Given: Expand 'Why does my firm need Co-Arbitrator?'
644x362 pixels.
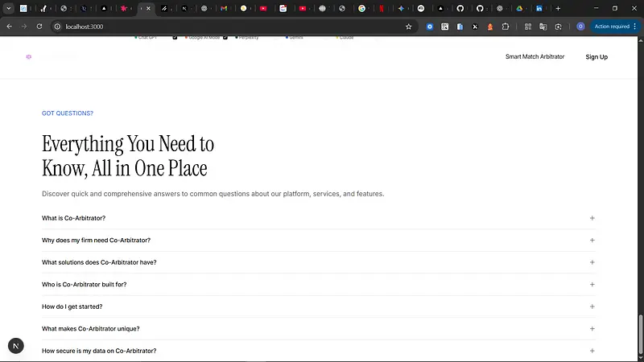Looking at the screenshot, I should coord(592,240).
